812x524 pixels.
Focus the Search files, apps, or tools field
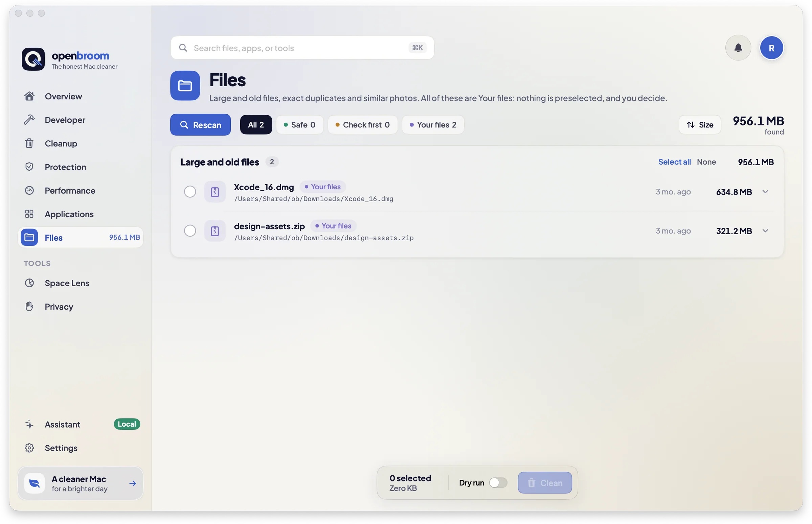[302, 48]
